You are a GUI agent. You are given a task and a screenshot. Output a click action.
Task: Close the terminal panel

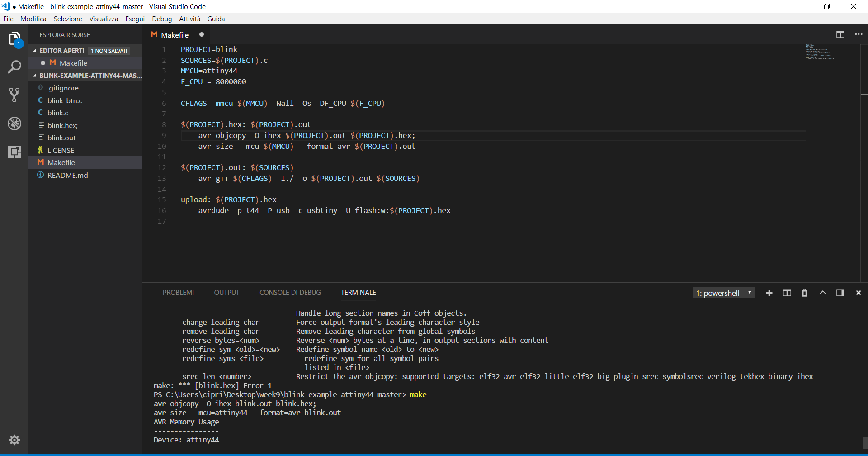pos(859,293)
